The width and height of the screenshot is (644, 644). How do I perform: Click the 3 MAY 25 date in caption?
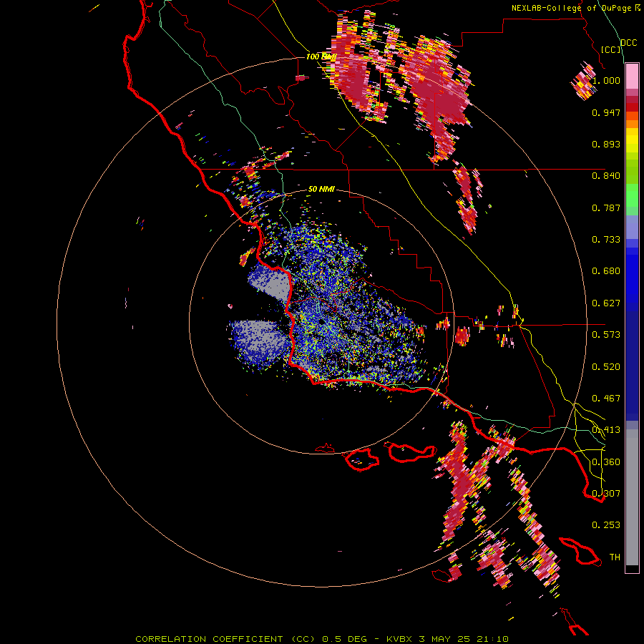tap(444, 639)
